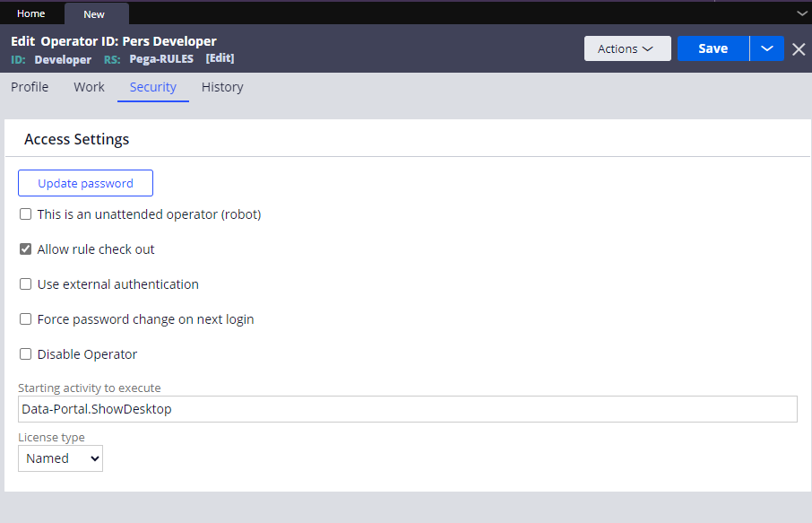Click the Update password button
Screen dimensions: 812x523
point(85,183)
